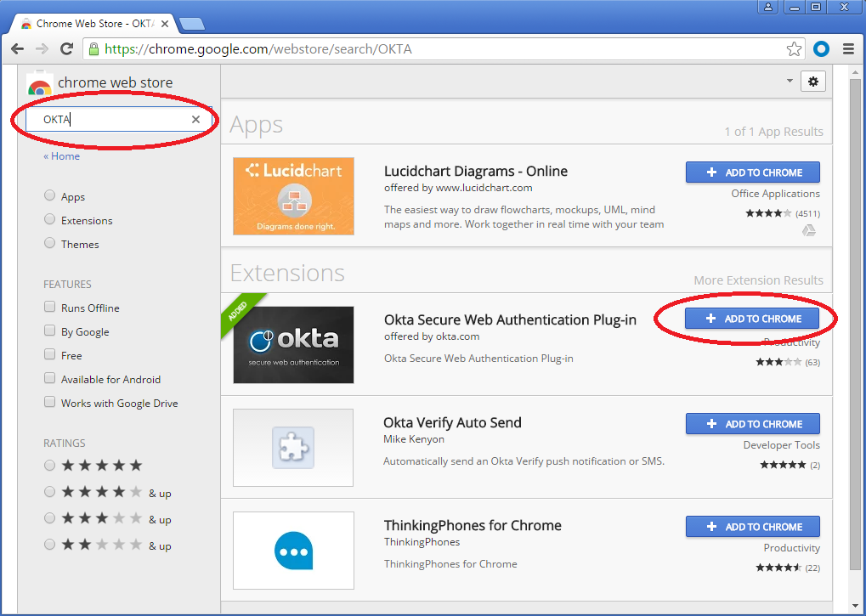This screenshot has height=616, width=866.
Task: Tick the Free checkbox
Action: [x=49, y=353]
